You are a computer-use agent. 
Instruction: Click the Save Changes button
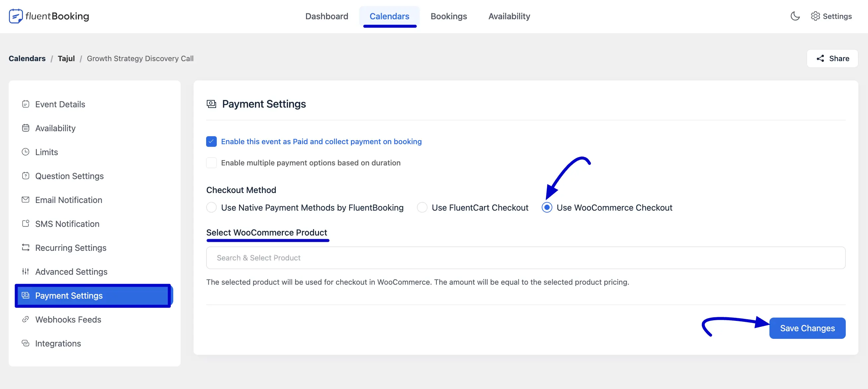(807, 328)
